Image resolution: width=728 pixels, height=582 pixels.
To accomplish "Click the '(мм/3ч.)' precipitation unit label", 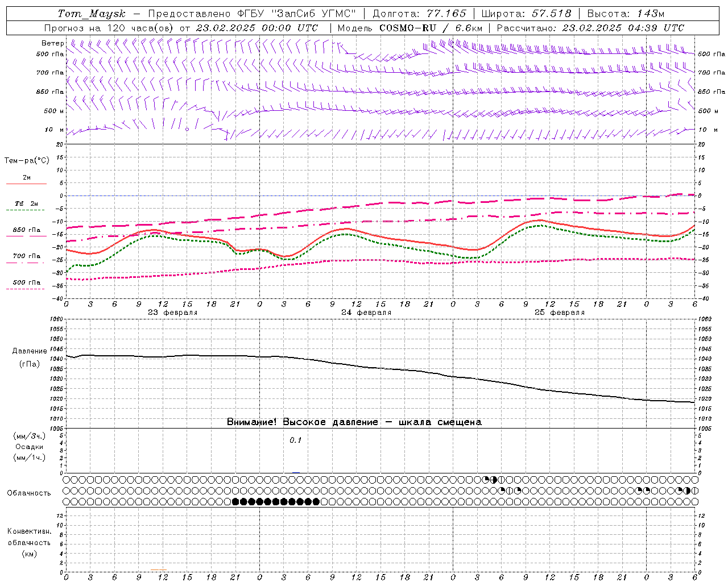I will (30, 436).
